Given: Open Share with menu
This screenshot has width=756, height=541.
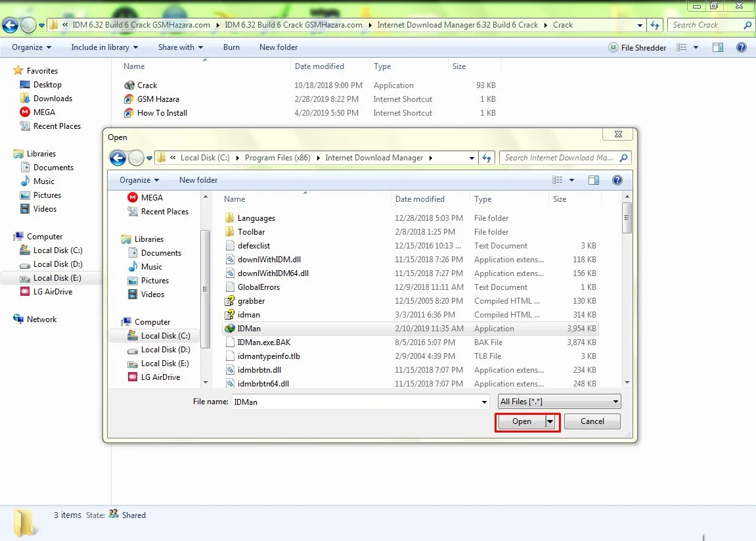Looking at the screenshot, I should 181,47.
